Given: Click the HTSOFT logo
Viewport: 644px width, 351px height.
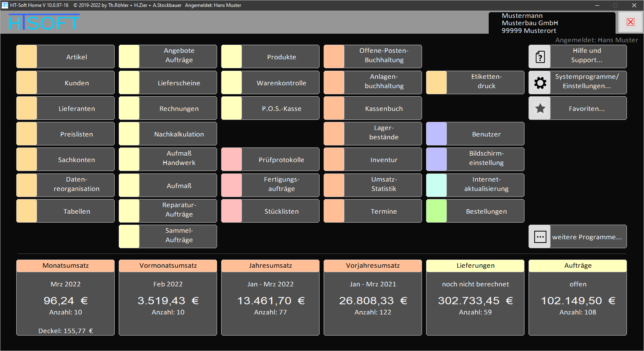Looking at the screenshot, I should click(x=44, y=23).
